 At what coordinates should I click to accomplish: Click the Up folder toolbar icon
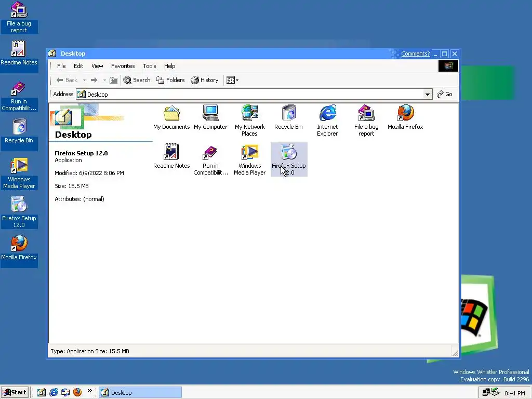113,81
